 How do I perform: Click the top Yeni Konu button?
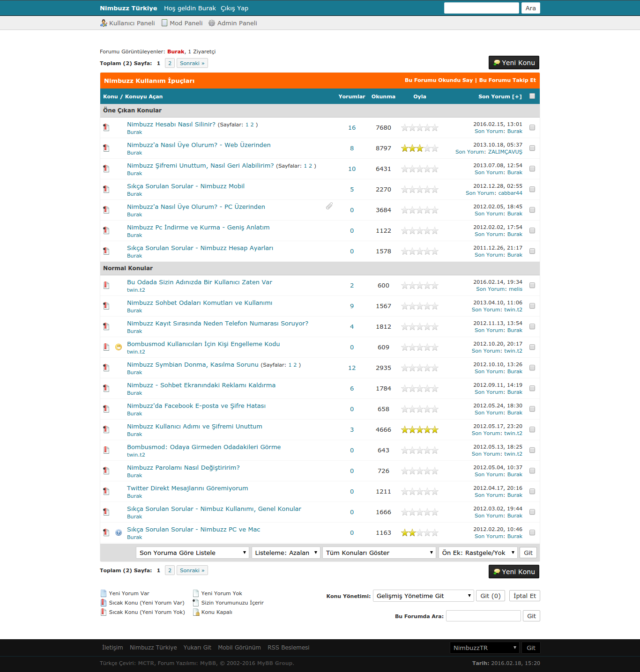[514, 63]
